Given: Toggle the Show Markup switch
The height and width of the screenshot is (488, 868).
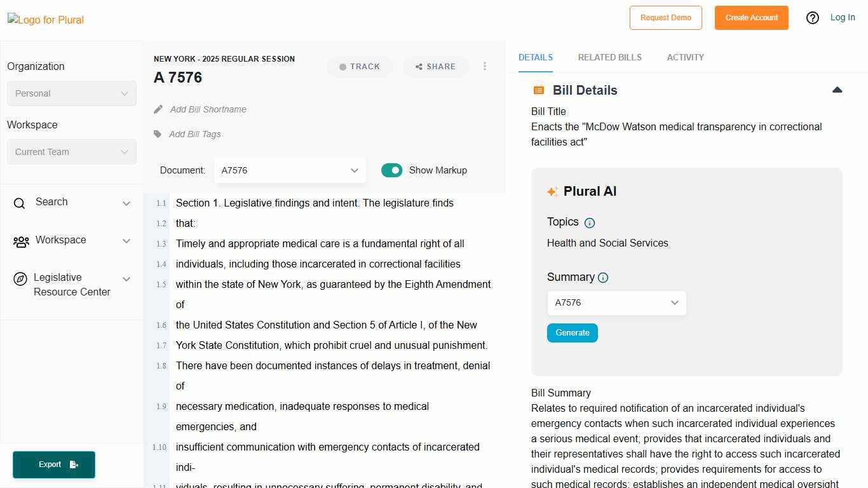Looking at the screenshot, I should click(x=391, y=170).
